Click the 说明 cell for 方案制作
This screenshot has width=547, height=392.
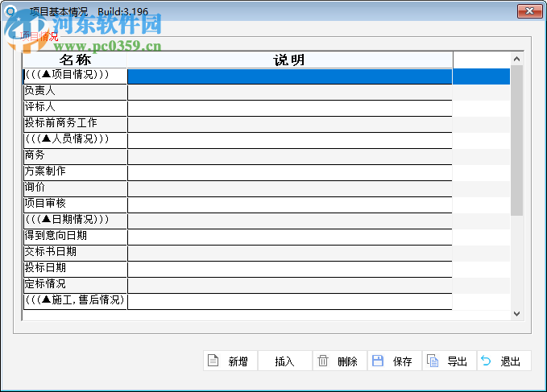290,172
